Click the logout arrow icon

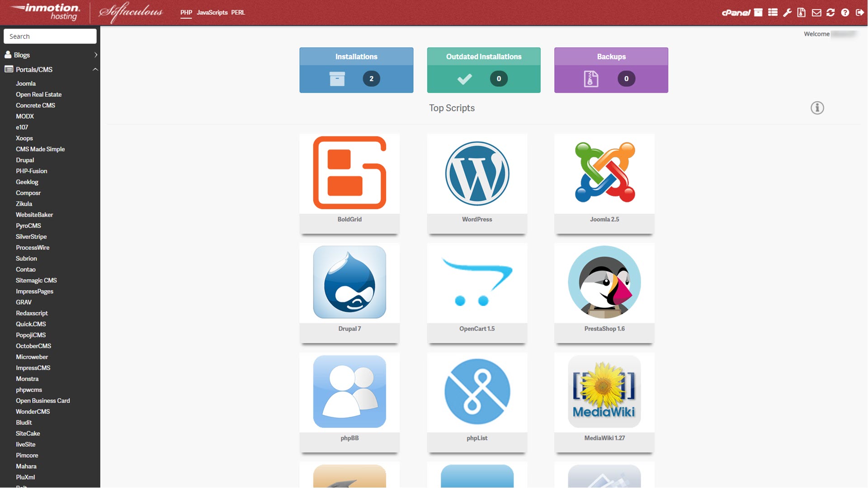[x=859, y=13]
